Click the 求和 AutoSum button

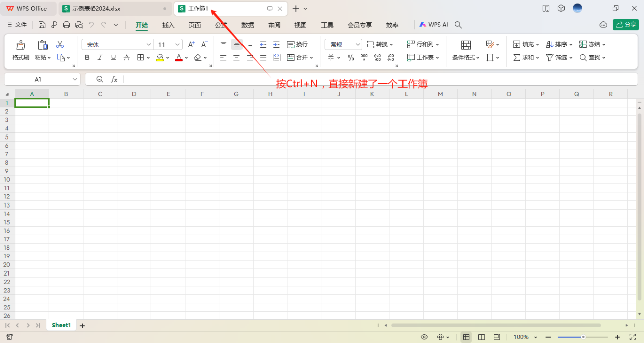[x=526, y=58]
